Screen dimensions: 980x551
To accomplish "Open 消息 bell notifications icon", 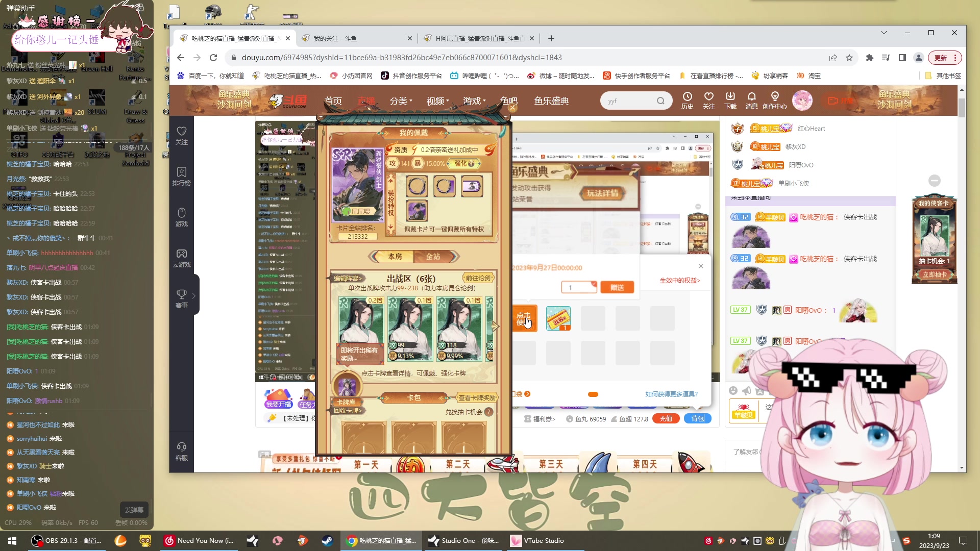I will [x=751, y=100].
